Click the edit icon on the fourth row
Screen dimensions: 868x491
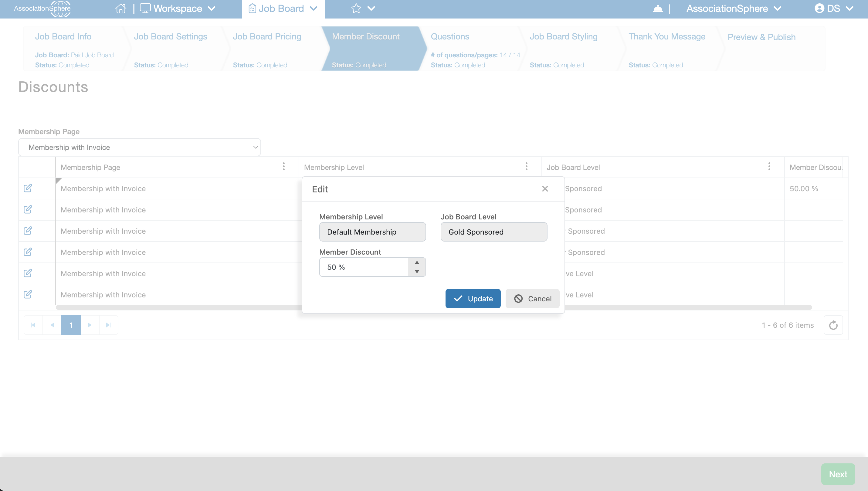click(28, 252)
